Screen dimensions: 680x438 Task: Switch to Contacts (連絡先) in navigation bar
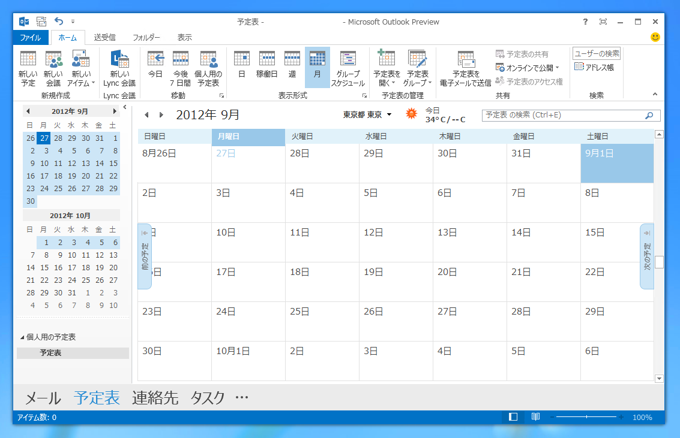click(155, 398)
